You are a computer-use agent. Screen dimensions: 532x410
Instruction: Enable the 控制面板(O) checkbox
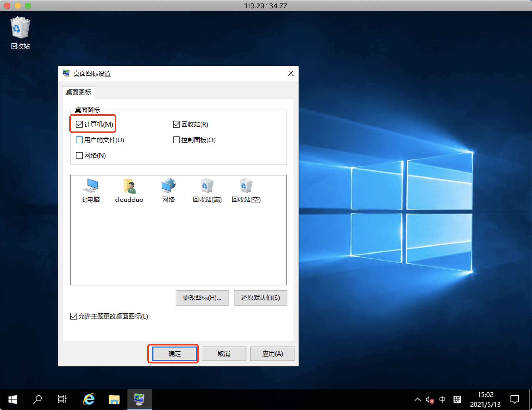click(x=176, y=140)
